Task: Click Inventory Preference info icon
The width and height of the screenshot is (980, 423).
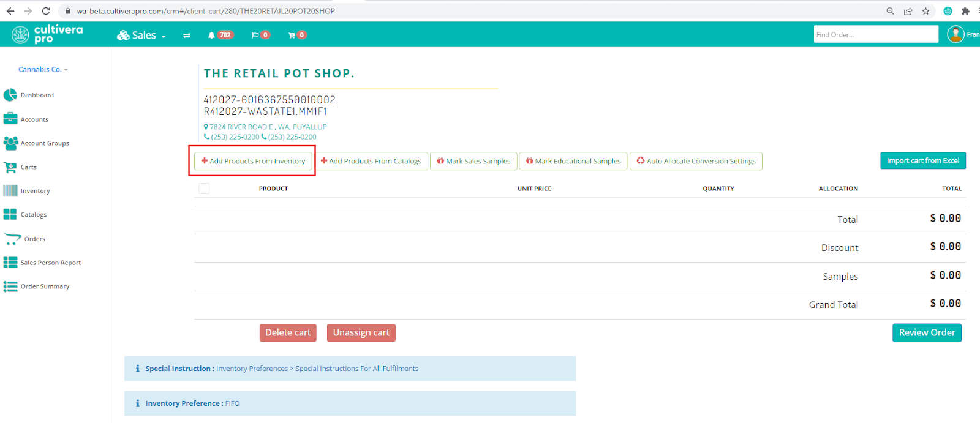Action: [138, 403]
